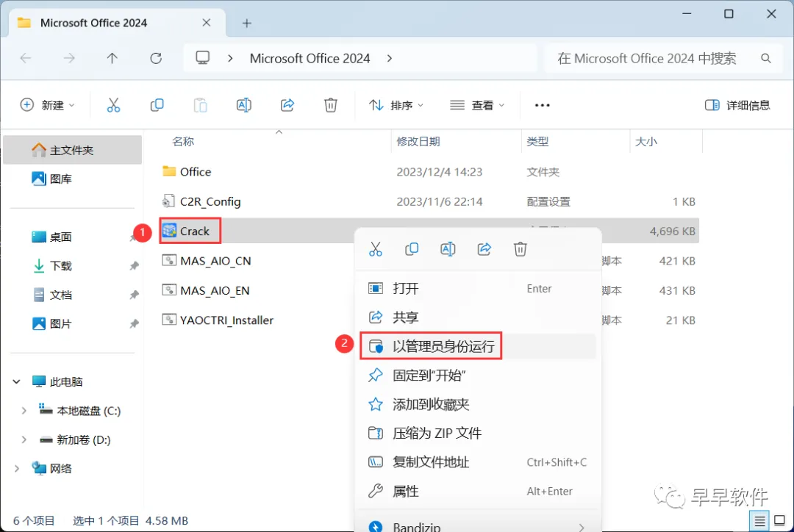The width and height of the screenshot is (794, 532).
Task: Choose 以管理员身份运行 in the context menu
Action: (478, 346)
